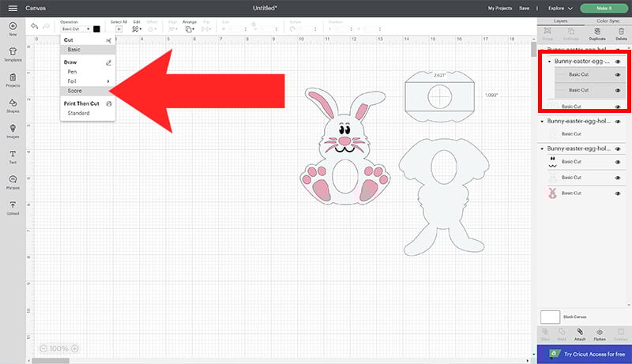Click the New project icon
Screen dimensions: 632x364
pyautogui.click(x=13, y=26)
